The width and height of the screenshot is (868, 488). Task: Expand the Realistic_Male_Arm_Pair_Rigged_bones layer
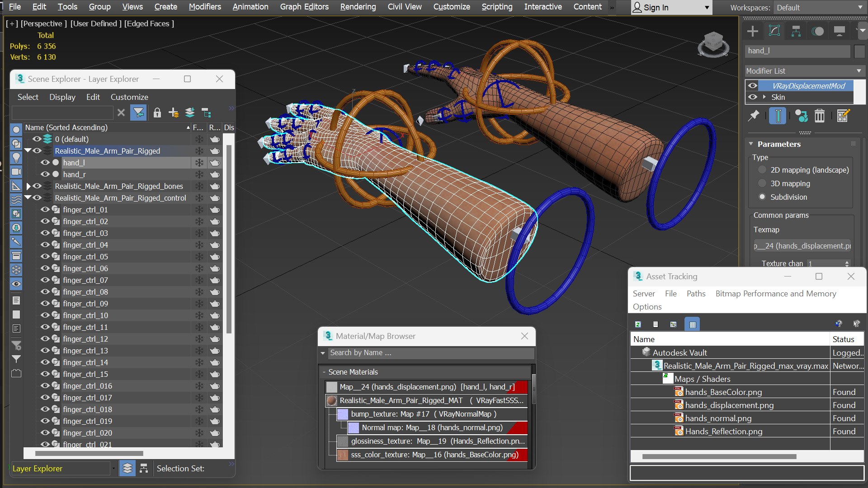tap(28, 186)
